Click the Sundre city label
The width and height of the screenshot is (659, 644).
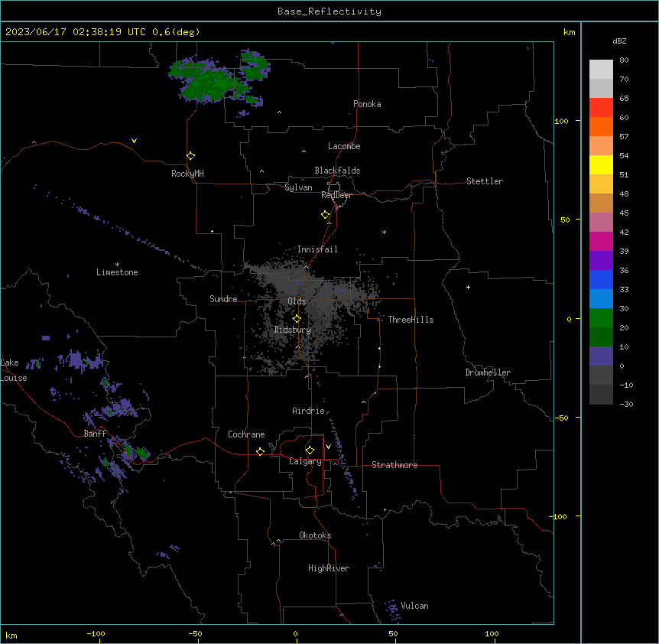pos(223,299)
